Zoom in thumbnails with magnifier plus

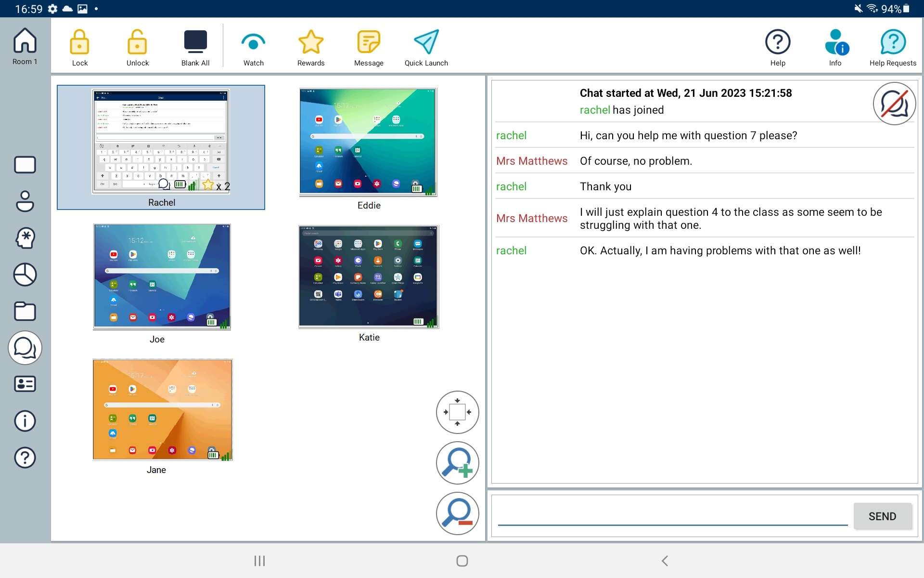coord(457,463)
